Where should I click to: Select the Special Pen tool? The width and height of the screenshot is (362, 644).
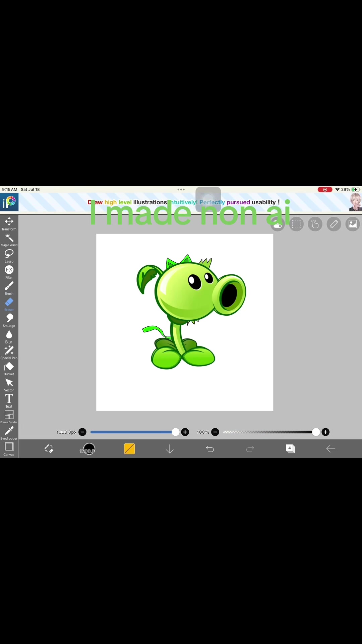[x=9, y=353]
